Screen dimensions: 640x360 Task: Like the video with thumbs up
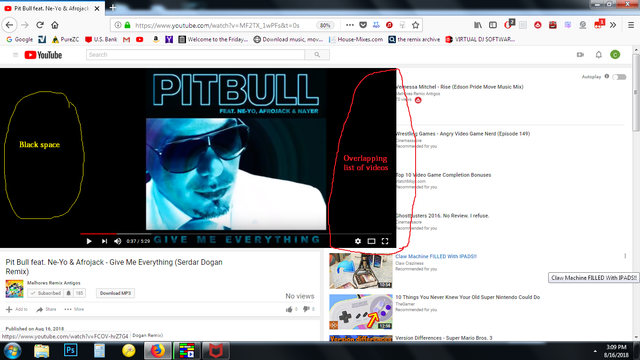click(289, 309)
